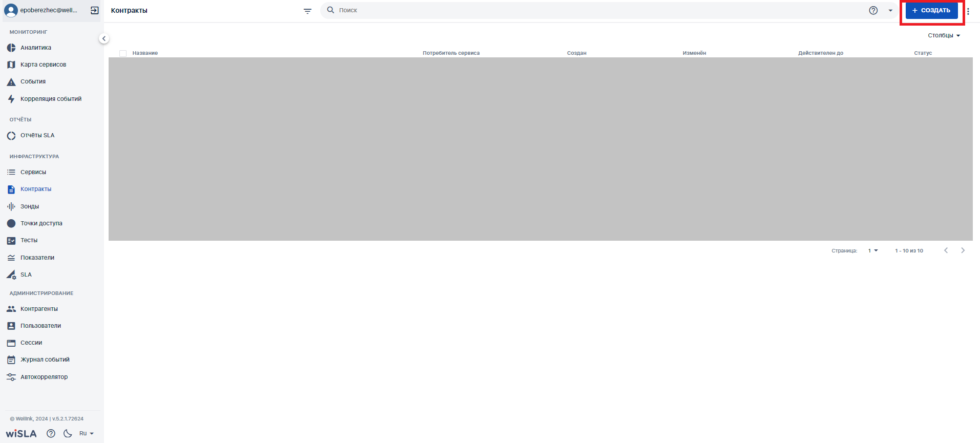Go to the next page arrow
The image size is (980, 443).
click(963, 250)
